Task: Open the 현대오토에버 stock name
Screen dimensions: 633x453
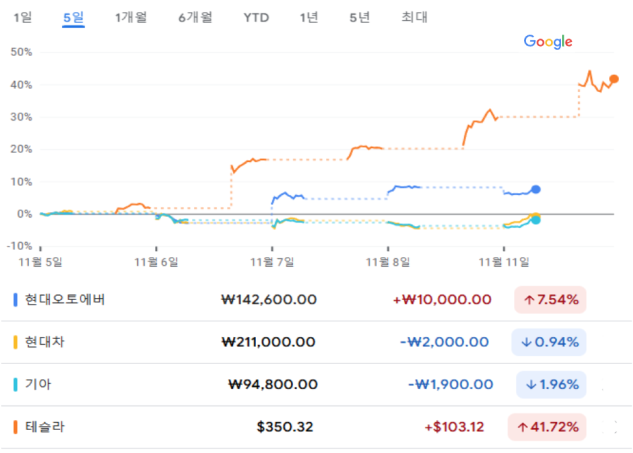Action: 65,300
